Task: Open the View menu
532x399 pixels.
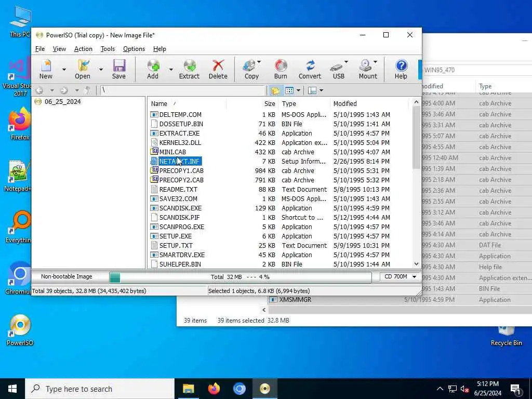Action: pyautogui.click(x=59, y=49)
